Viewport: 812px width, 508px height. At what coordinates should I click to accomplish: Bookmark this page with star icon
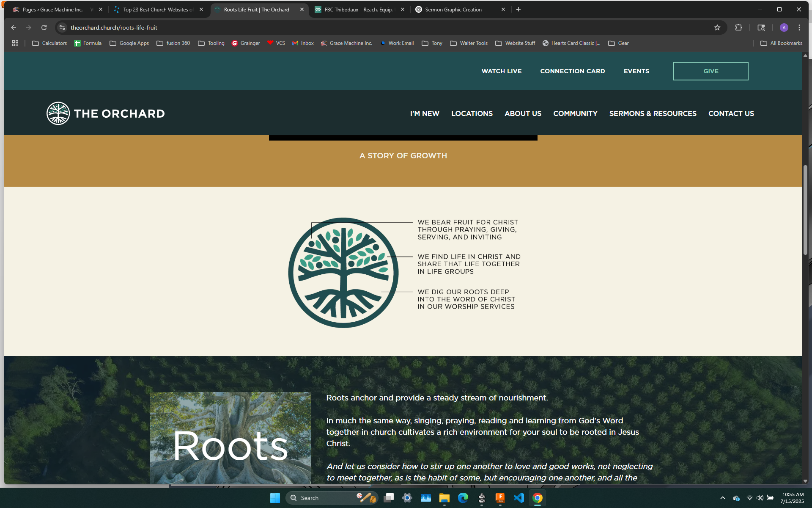click(x=717, y=28)
